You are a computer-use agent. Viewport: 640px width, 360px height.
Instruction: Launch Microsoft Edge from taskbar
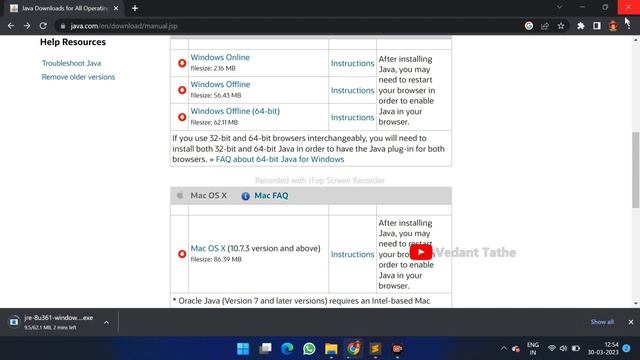(287, 349)
